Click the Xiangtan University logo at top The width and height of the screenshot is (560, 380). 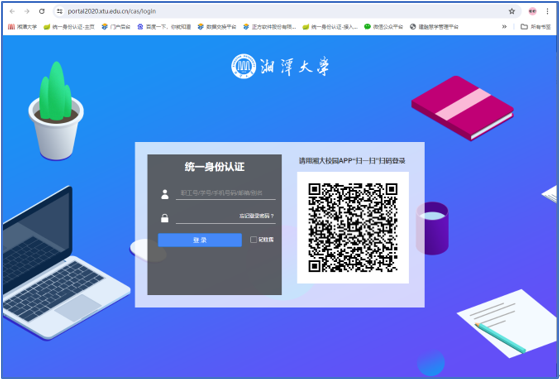click(x=280, y=66)
